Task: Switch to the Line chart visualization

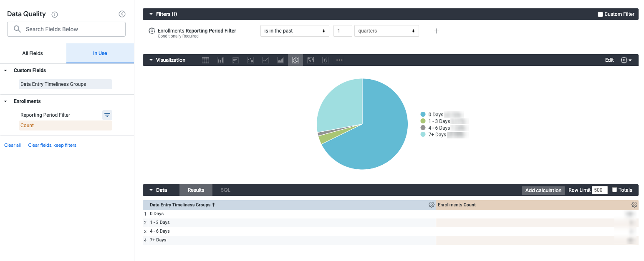Action: 265,60
